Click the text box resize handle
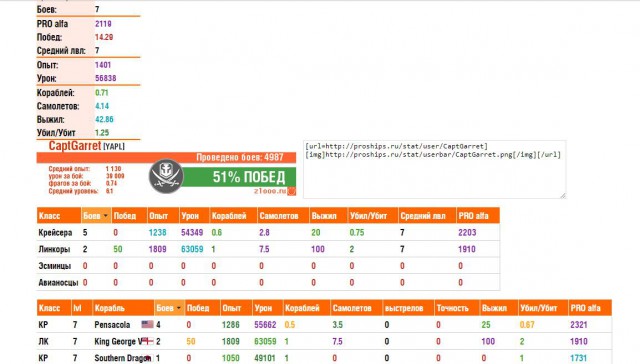The width and height of the screenshot is (640, 364). pyautogui.click(x=563, y=195)
